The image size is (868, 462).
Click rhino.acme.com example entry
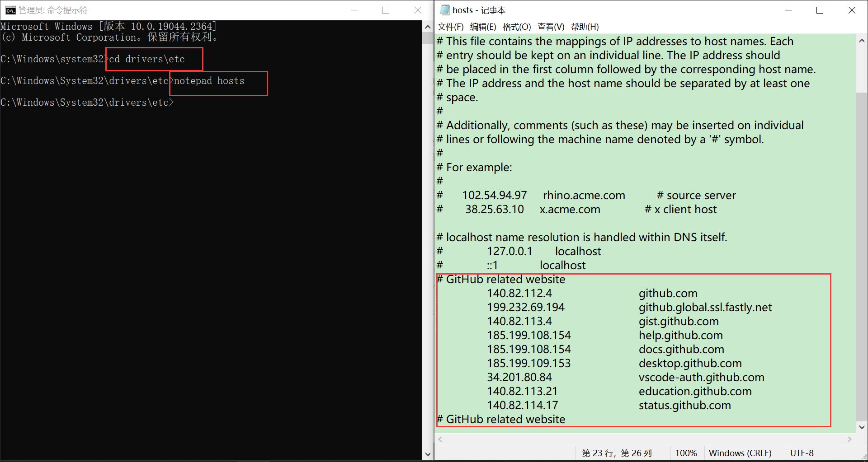[584, 196]
